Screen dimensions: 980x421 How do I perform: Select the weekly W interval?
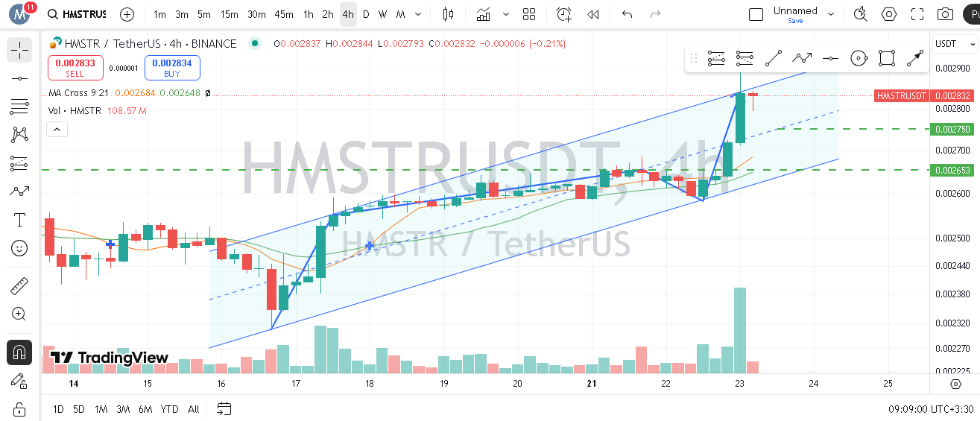(382, 14)
